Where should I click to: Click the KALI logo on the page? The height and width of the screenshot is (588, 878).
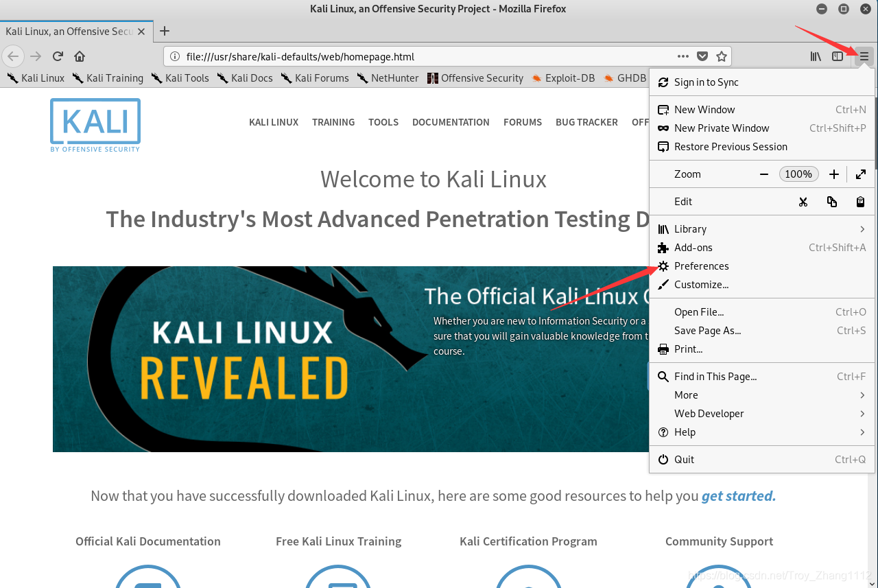(95, 125)
